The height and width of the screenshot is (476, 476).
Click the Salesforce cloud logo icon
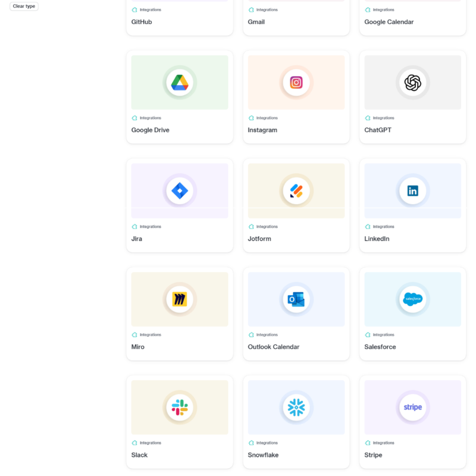(412, 299)
